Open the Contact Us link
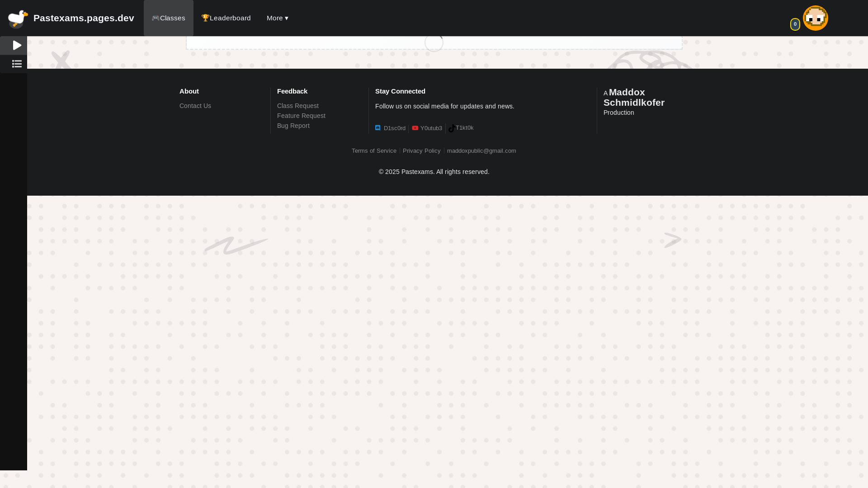The height and width of the screenshot is (488, 868). point(195,106)
